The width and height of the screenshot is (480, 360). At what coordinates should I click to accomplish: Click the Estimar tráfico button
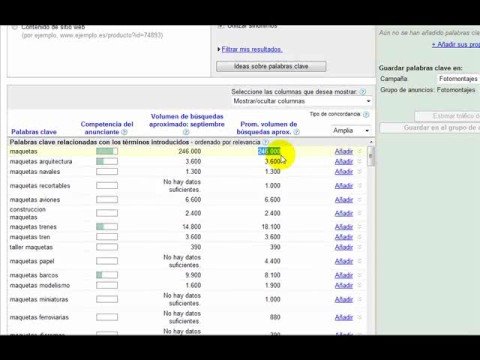pyautogui.click(x=447, y=116)
